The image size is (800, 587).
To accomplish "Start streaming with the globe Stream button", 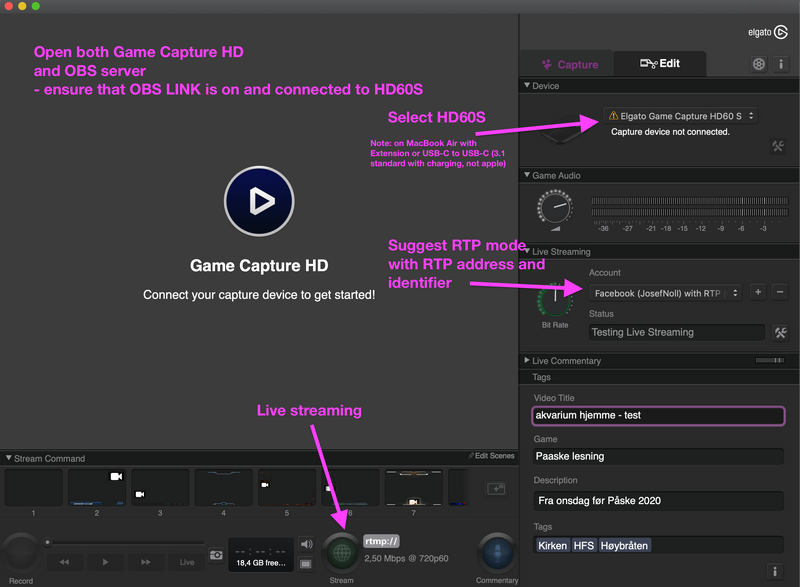I will point(342,553).
